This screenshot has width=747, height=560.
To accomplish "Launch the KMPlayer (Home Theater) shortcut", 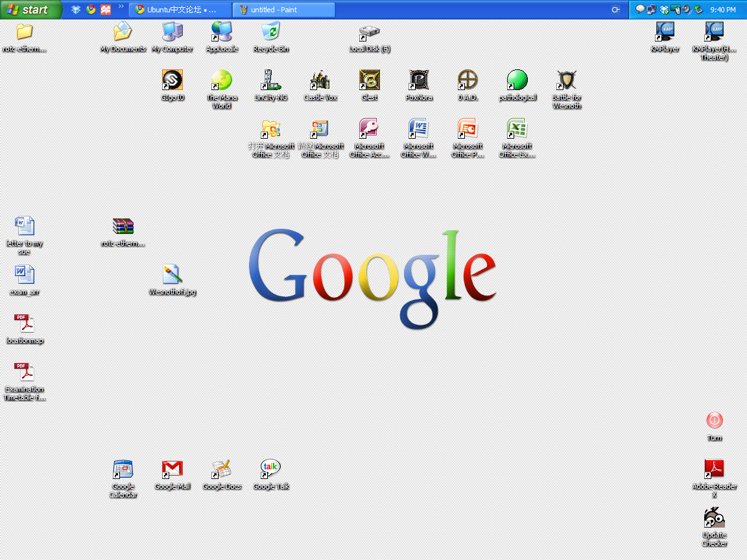I will click(x=714, y=32).
